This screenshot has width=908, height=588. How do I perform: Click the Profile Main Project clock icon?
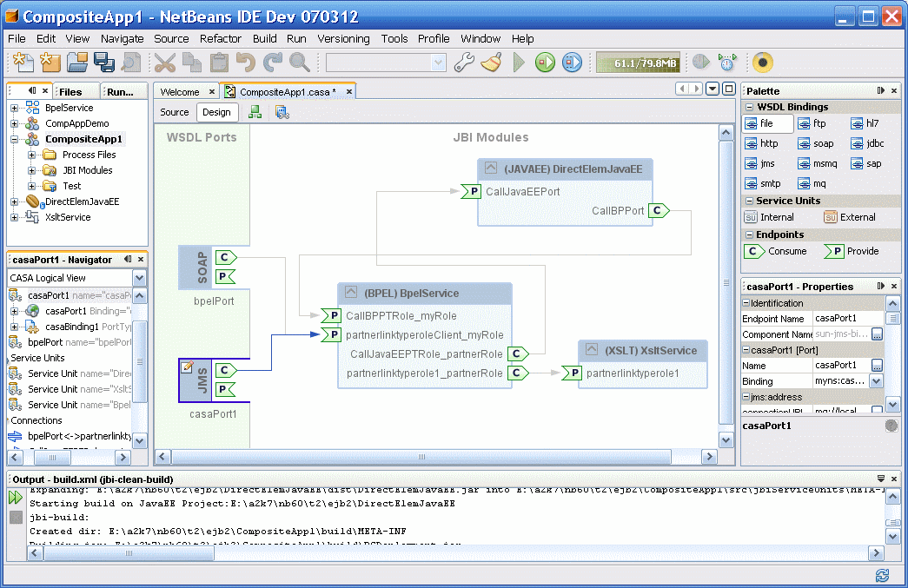(x=727, y=63)
